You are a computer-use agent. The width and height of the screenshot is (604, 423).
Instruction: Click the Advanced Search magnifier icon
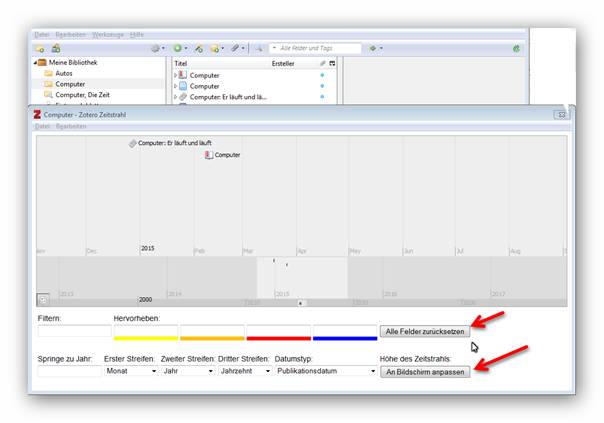(x=258, y=49)
